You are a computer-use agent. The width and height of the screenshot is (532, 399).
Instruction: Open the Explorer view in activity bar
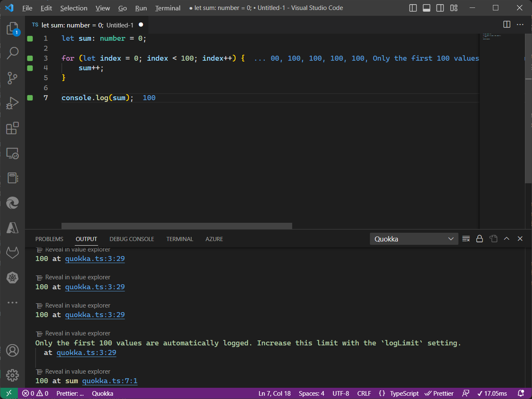[12, 28]
